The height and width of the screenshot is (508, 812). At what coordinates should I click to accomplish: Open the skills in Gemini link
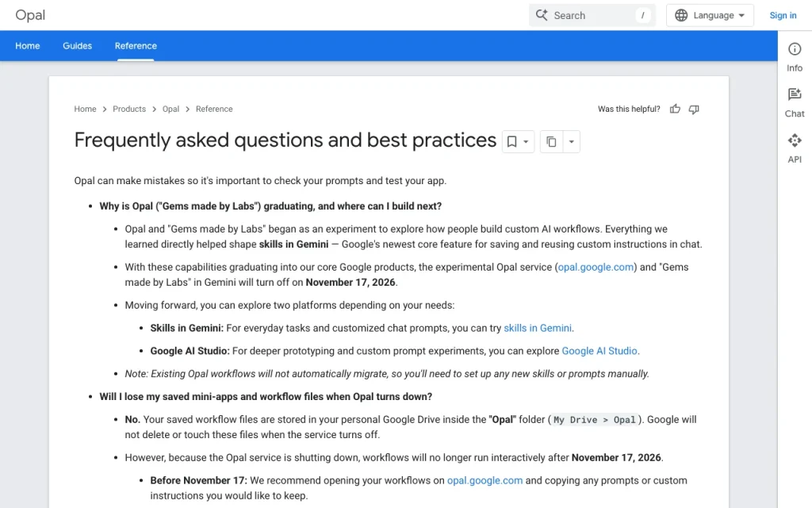[x=538, y=328]
